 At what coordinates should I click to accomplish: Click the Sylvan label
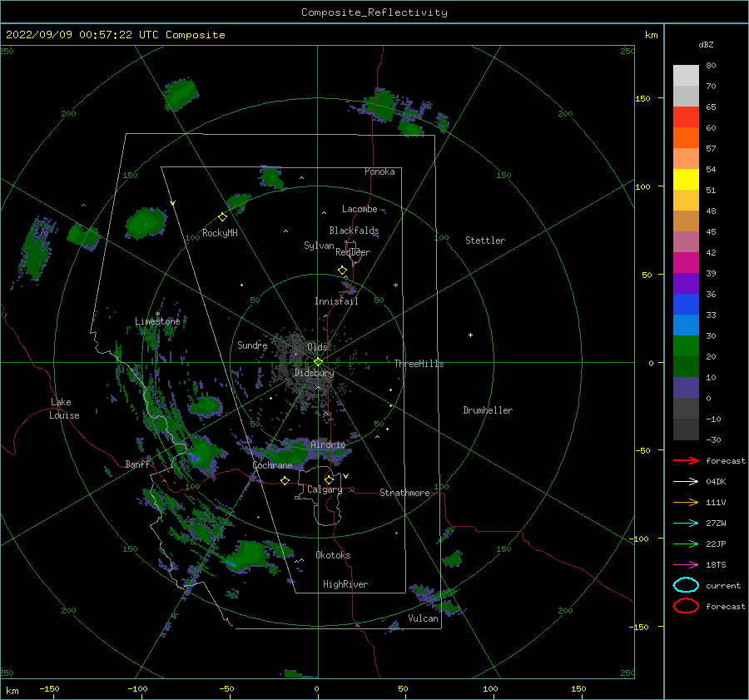[x=319, y=246]
